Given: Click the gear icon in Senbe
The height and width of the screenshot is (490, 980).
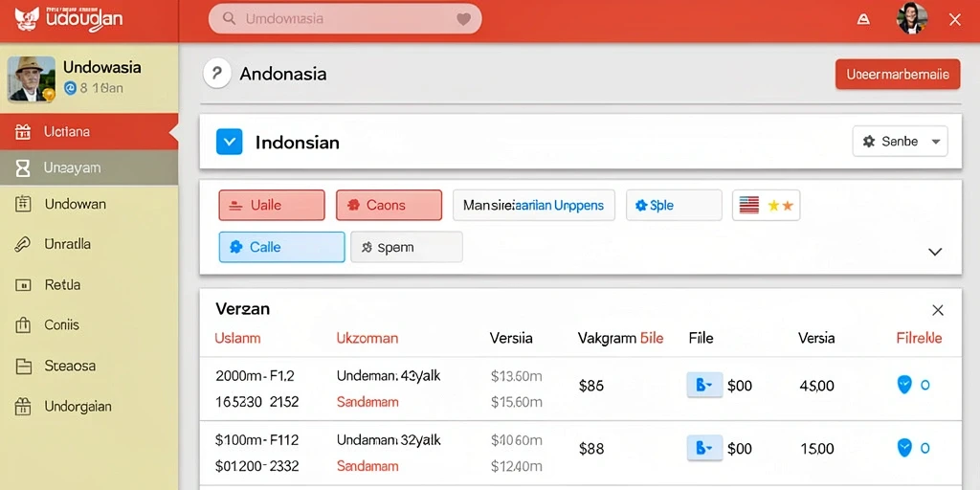Looking at the screenshot, I should (869, 142).
